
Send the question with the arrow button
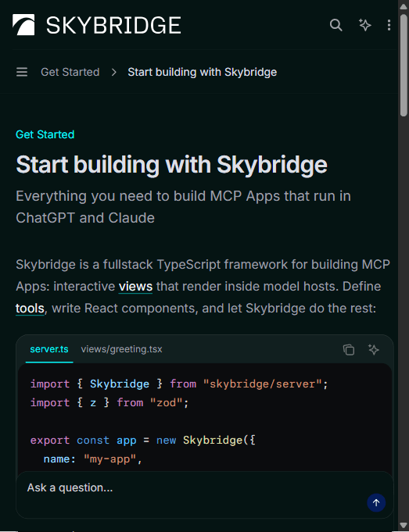click(x=376, y=502)
